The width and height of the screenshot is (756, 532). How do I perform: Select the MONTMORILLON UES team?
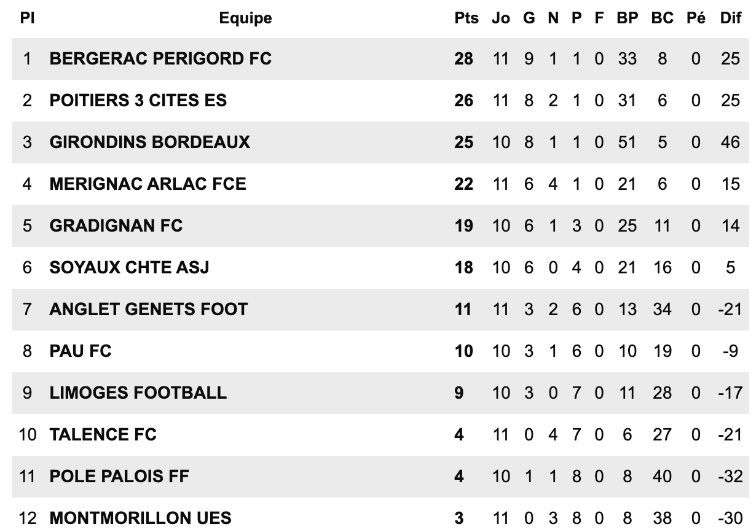(141, 518)
